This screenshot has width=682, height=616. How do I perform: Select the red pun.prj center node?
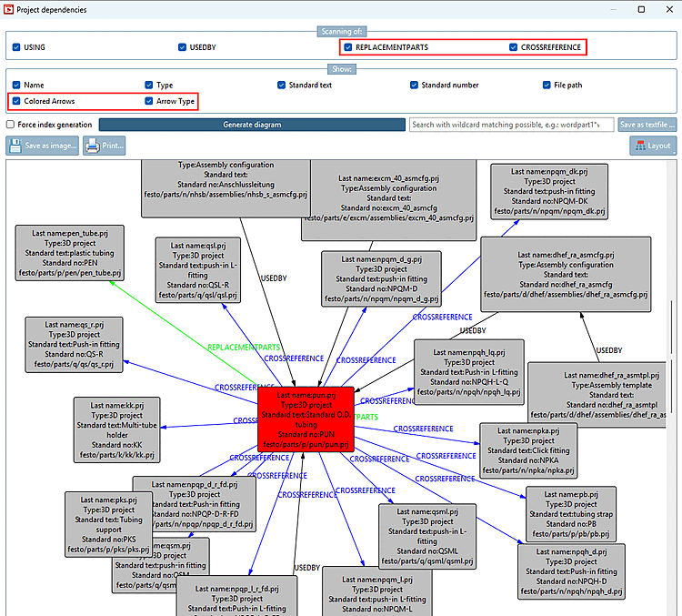click(x=306, y=419)
